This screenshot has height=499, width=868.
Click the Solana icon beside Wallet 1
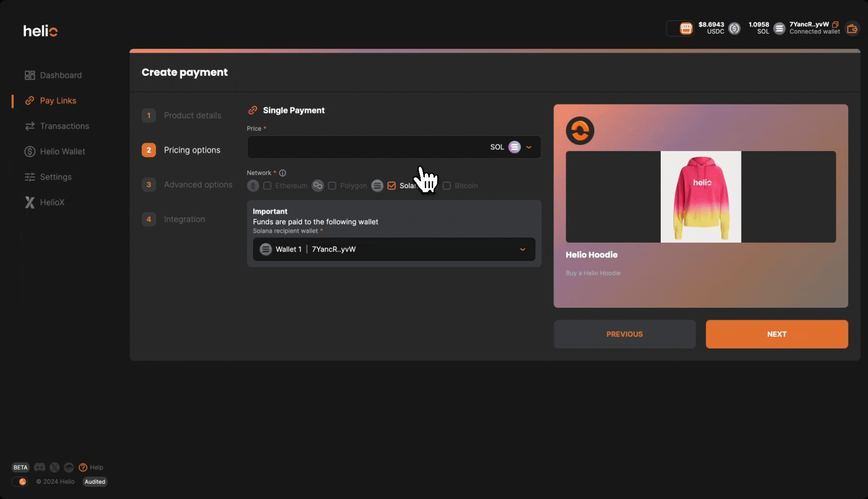[265, 249]
